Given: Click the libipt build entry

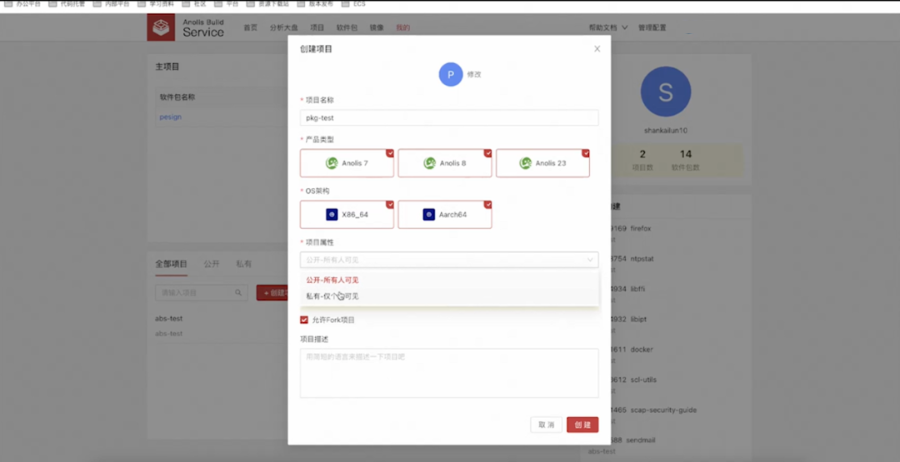Looking at the screenshot, I should (638, 319).
